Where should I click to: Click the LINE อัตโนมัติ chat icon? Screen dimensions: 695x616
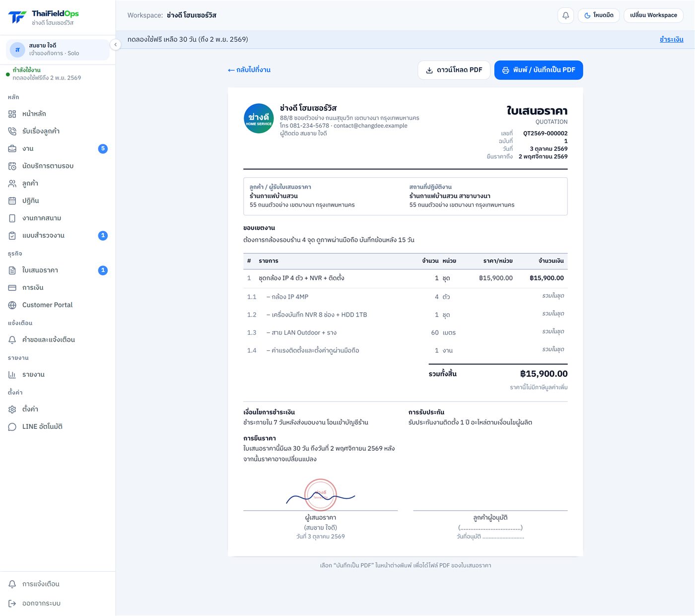tap(12, 426)
